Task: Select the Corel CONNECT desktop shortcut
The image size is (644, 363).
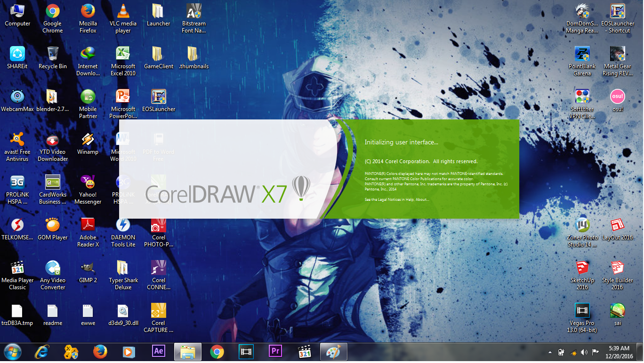Action: (x=158, y=276)
